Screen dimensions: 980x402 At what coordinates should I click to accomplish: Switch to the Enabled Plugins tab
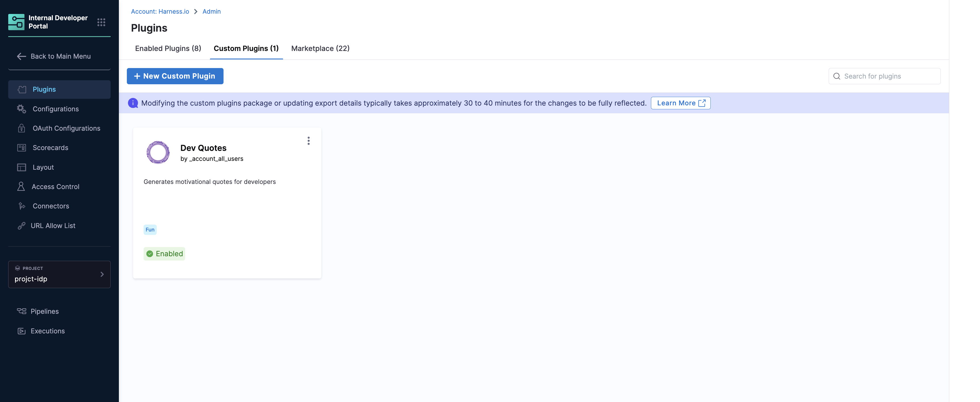tap(168, 48)
